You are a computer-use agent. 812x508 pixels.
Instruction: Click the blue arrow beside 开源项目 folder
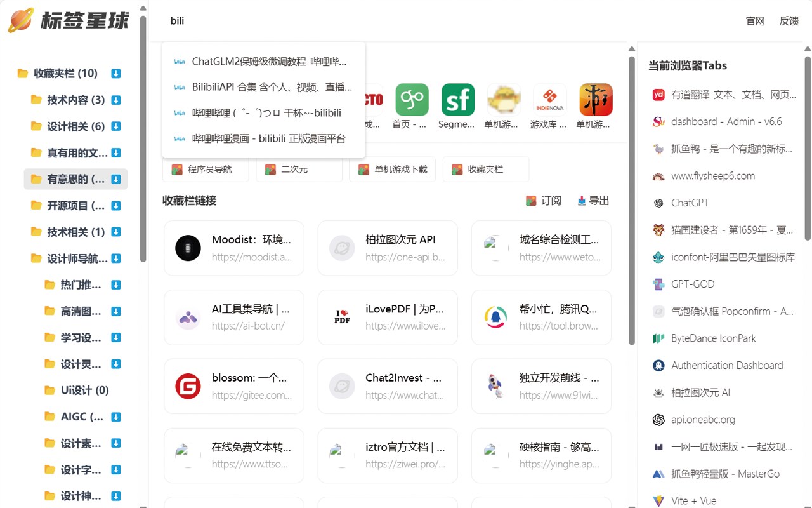tap(116, 206)
